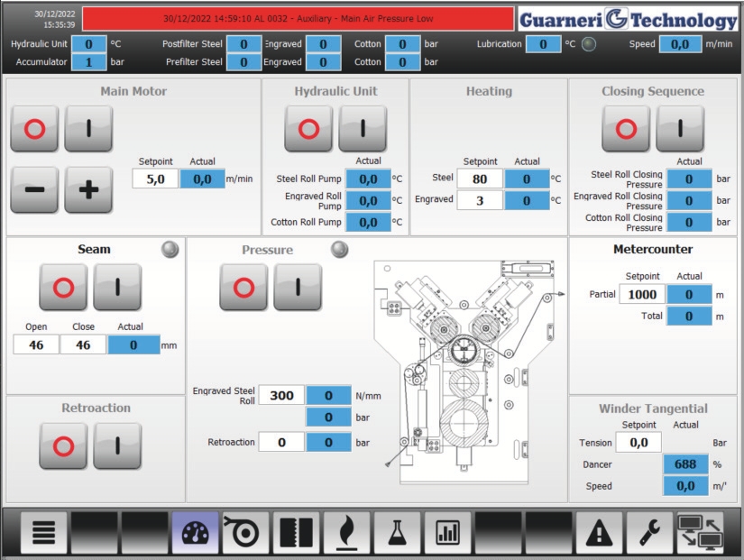This screenshot has height=560, width=744.
Task: Click the Engraved Steel Roll setpoint field
Action: tap(281, 395)
